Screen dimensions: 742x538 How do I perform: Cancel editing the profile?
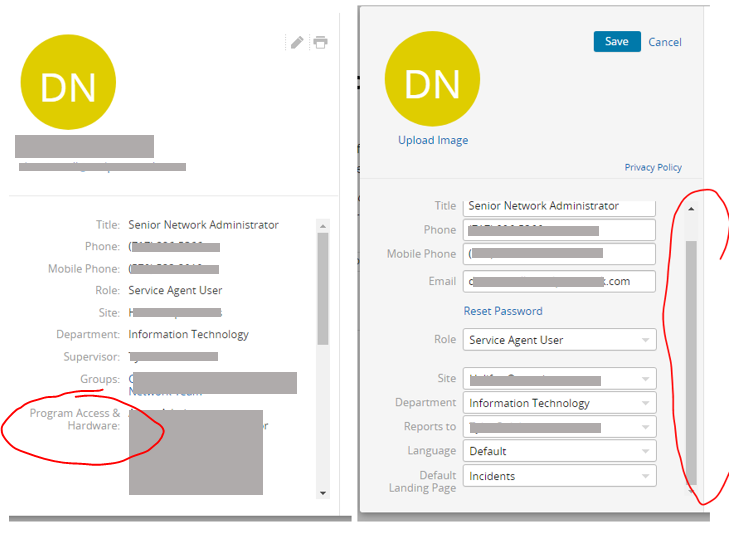point(665,42)
